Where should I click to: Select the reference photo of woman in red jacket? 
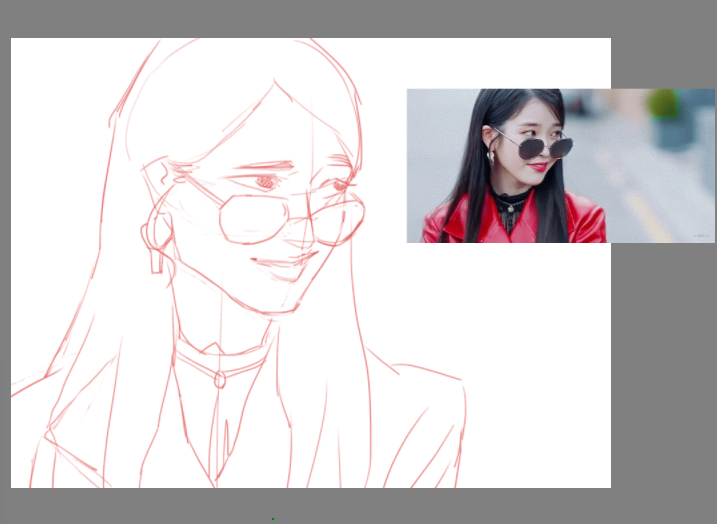click(561, 166)
